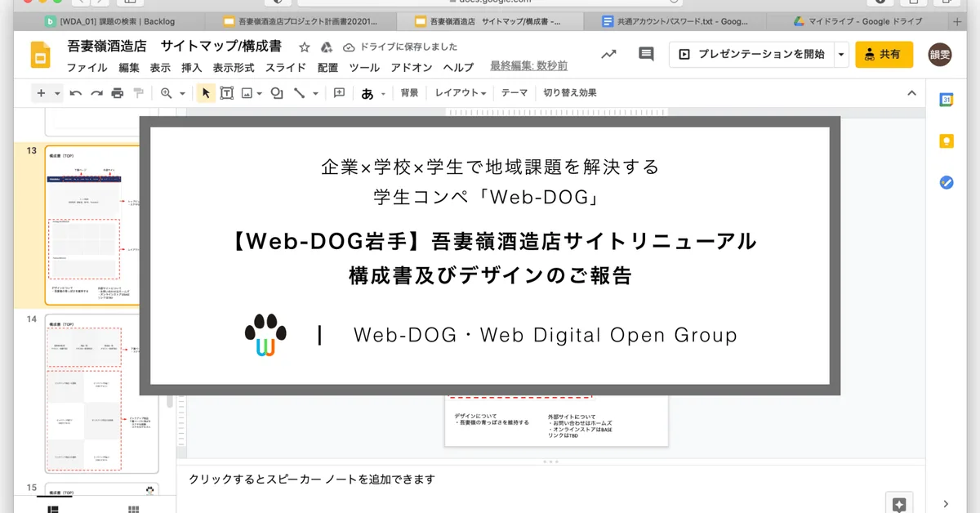Select the line tool

pos(299,93)
